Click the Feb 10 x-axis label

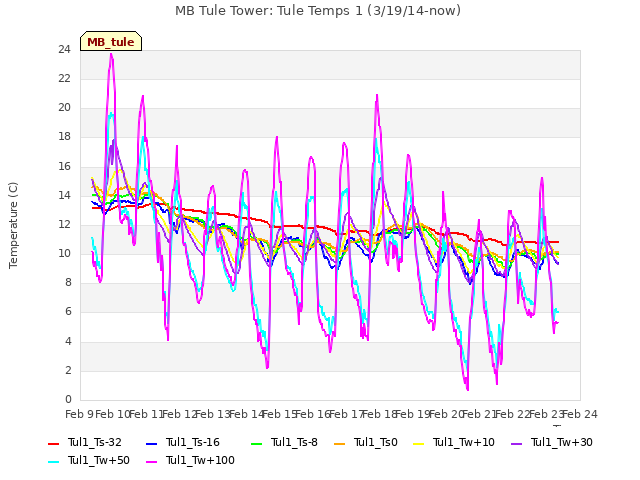[x=112, y=414]
